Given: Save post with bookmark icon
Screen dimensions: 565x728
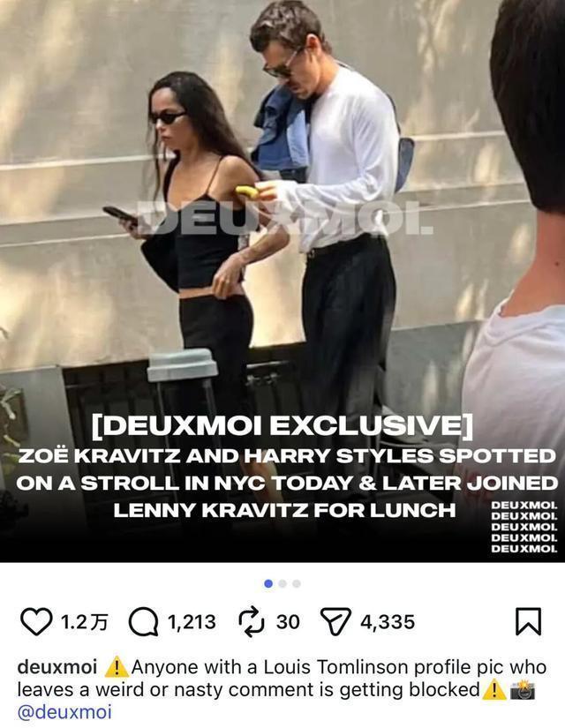Looking at the screenshot, I should point(529,621).
